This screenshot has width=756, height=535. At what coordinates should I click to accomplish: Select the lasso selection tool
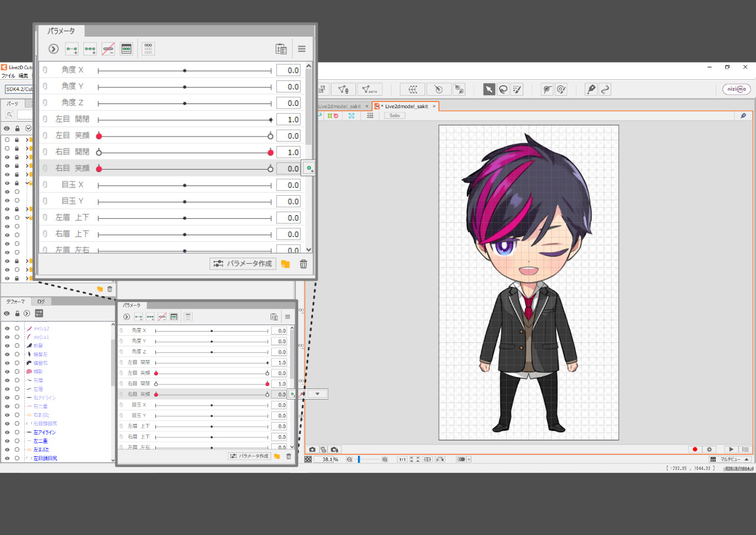tap(503, 89)
